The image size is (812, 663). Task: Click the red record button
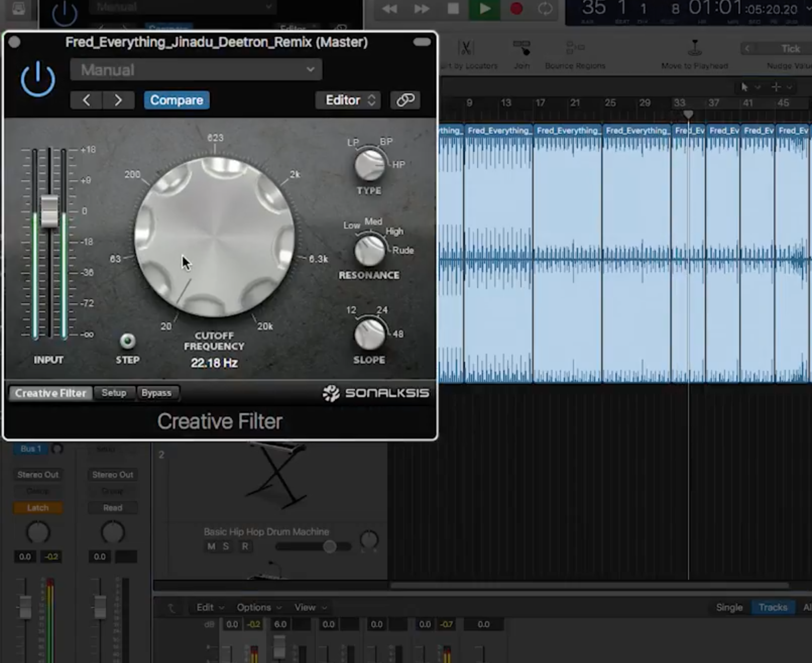pyautogui.click(x=516, y=9)
